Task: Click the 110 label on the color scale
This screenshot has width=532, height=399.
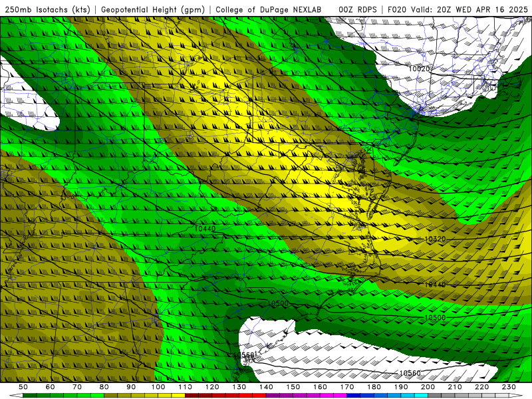Action: click(x=186, y=387)
